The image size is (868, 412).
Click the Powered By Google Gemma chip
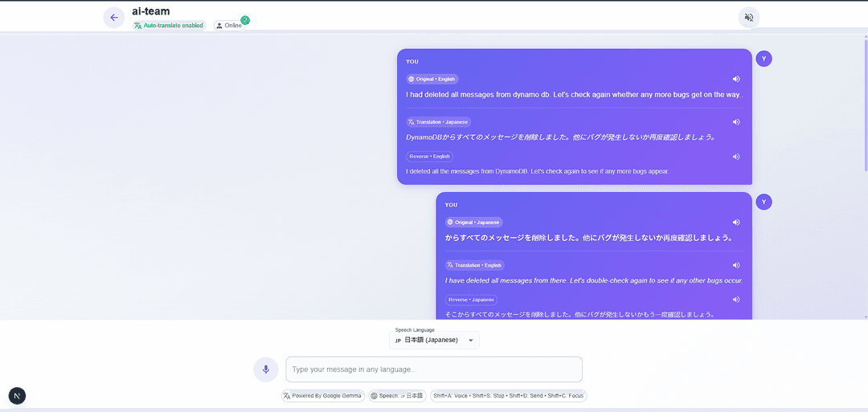pyautogui.click(x=322, y=396)
